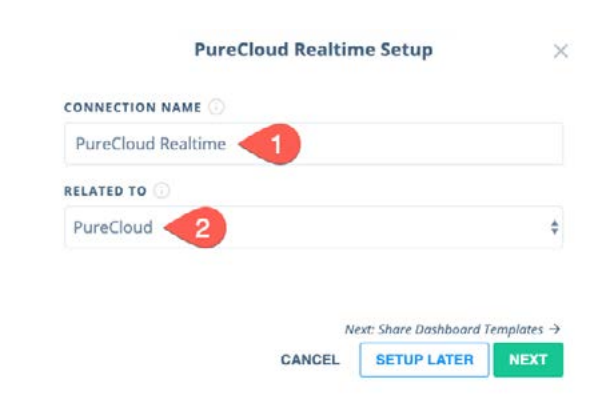Click the RELATED TO label
This screenshot has height=410, width=607.
[x=105, y=191]
